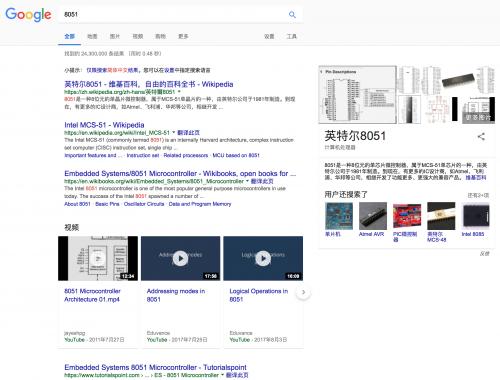The width and height of the screenshot is (500, 380).
Task: Open Basic Pins sitelink
Action: pyautogui.click(x=107, y=204)
